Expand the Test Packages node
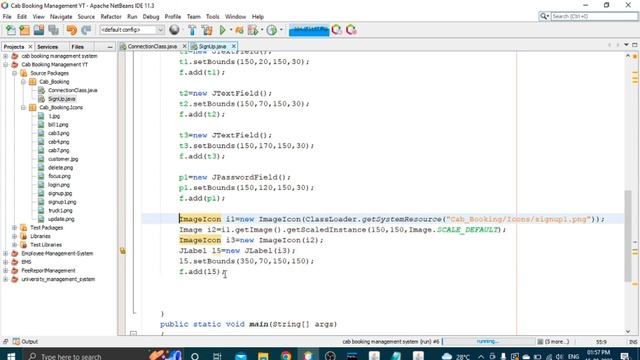Screen dimensions: 640x360 (15, 227)
